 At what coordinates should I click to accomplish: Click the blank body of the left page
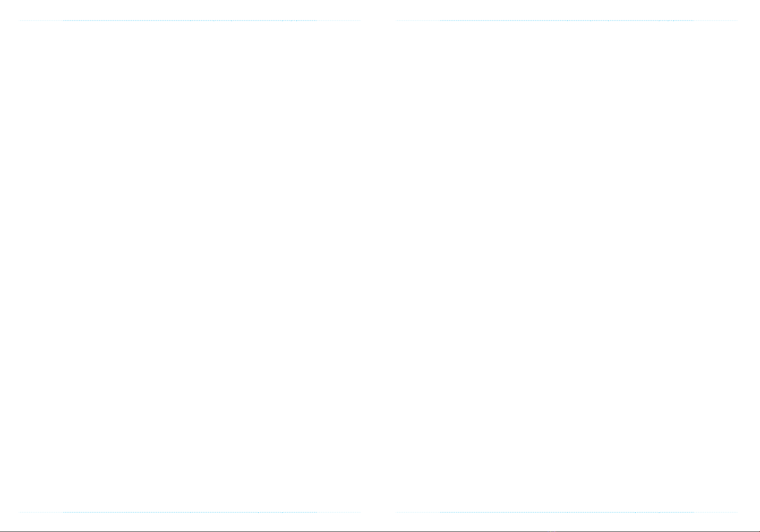point(190,266)
